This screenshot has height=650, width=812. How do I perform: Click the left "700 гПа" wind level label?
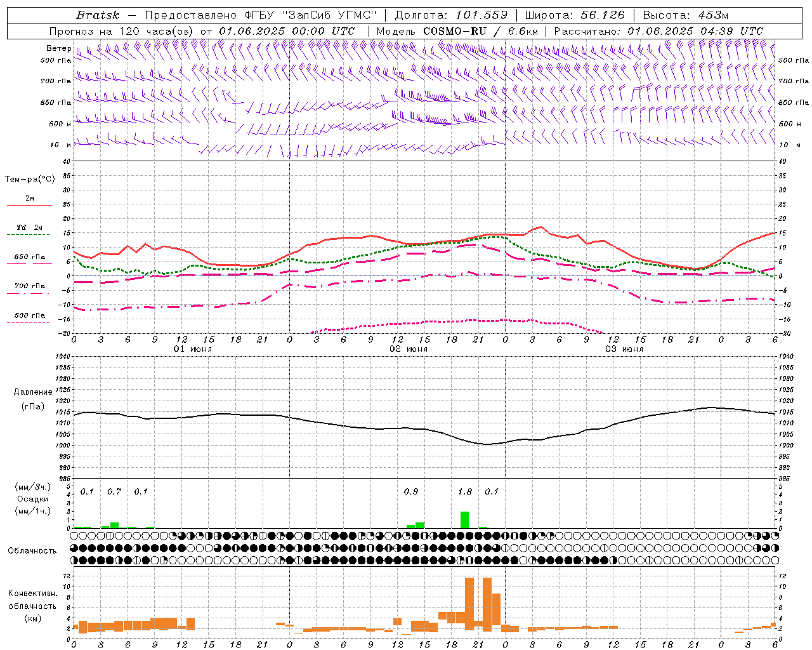[x=56, y=81]
